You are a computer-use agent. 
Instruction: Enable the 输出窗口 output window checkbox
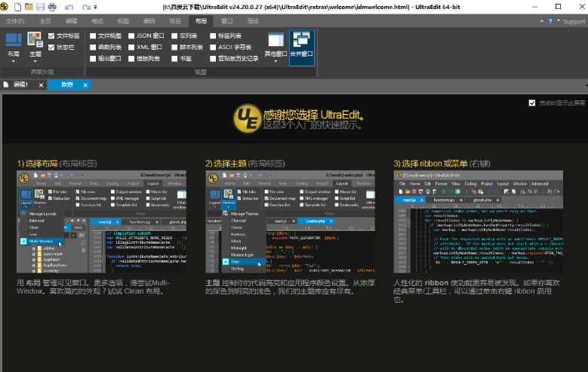coord(93,59)
